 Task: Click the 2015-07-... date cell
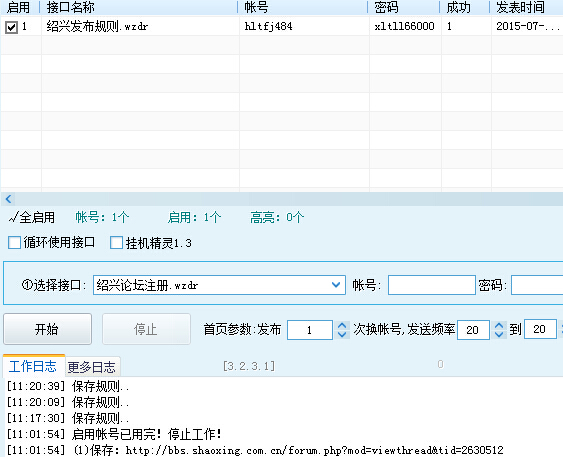tap(527, 26)
